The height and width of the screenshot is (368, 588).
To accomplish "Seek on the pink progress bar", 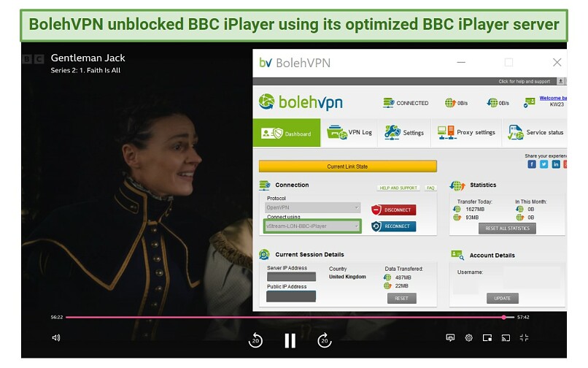I will (x=290, y=318).
